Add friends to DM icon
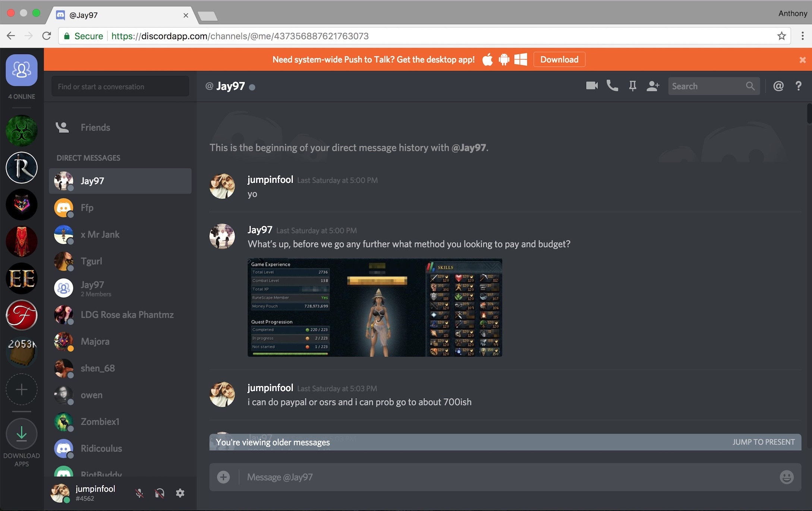The width and height of the screenshot is (812, 511). coord(653,86)
